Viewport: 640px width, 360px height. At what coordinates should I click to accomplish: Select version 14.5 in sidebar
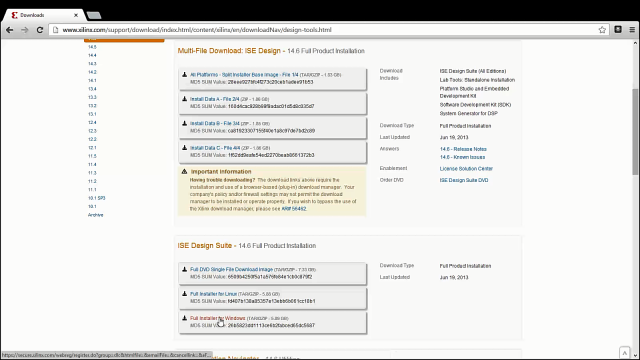click(92, 47)
